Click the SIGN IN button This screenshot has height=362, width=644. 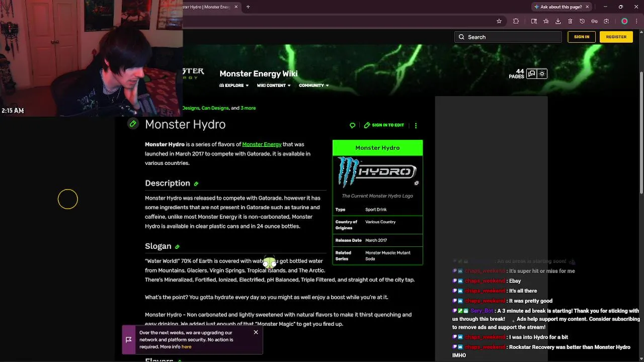582,37
